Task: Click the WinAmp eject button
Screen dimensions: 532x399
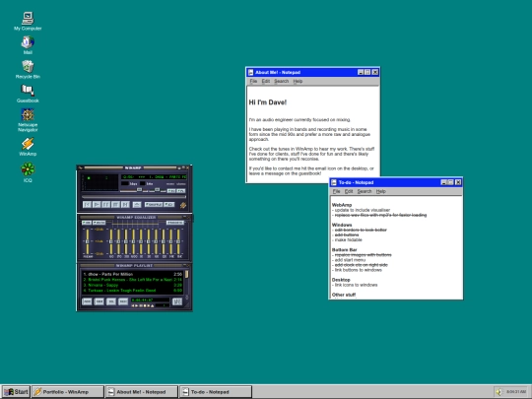Action: point(137,205)
